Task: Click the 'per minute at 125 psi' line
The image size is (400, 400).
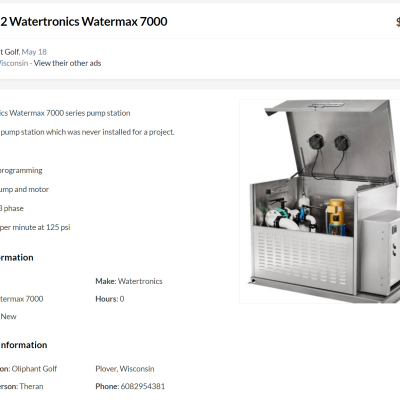Action: coord(35,227)
